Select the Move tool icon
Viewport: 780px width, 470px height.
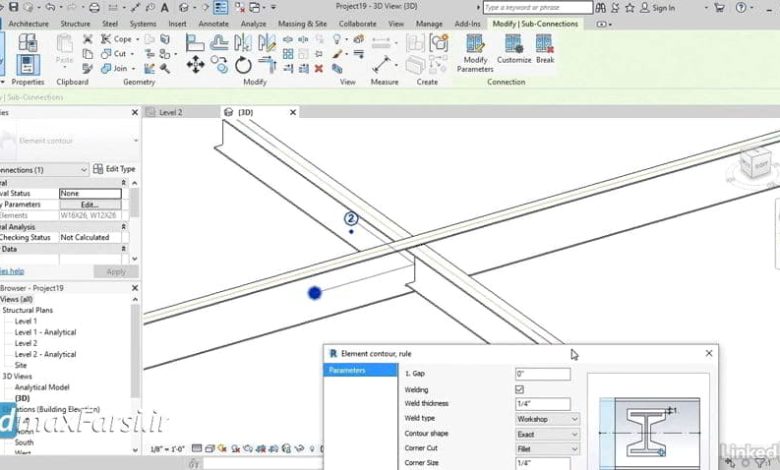[x=195, y=65]
